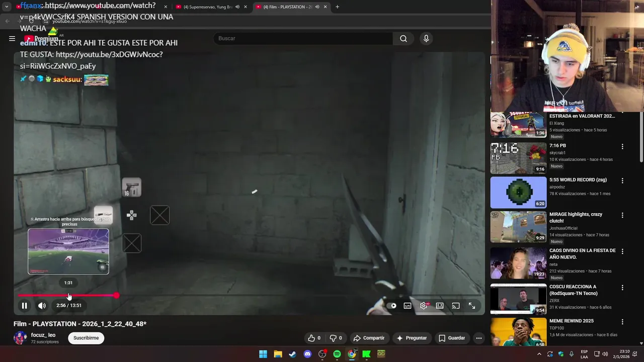Mute the video using the volume icon
The image size is (644, 362).
(x=42, y=305)
